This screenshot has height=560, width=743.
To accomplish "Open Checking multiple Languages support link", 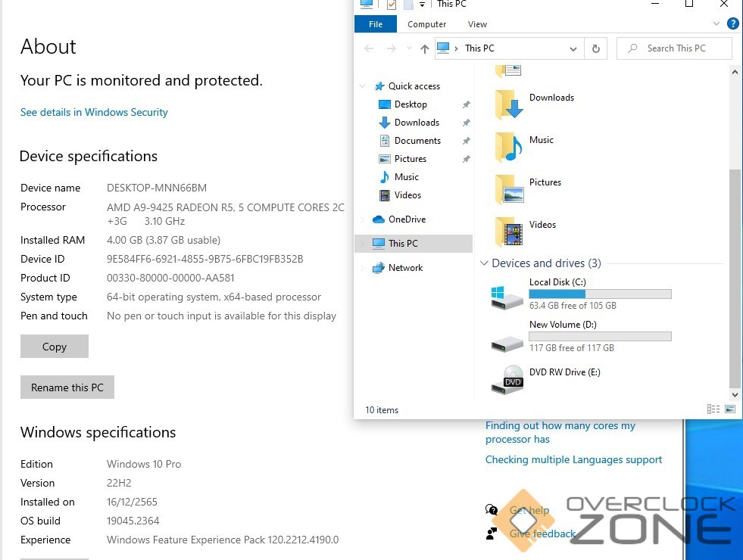I will [x=573, y=459].
